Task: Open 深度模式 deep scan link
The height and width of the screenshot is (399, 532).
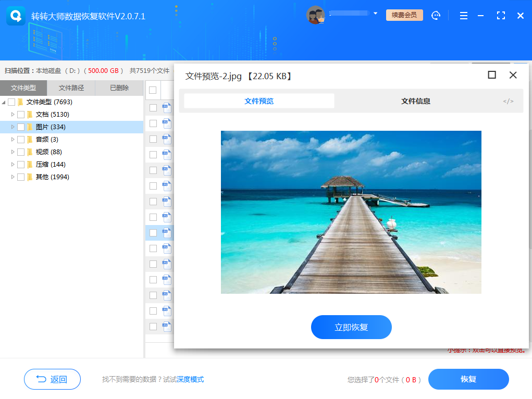Action: click(190, 379)
